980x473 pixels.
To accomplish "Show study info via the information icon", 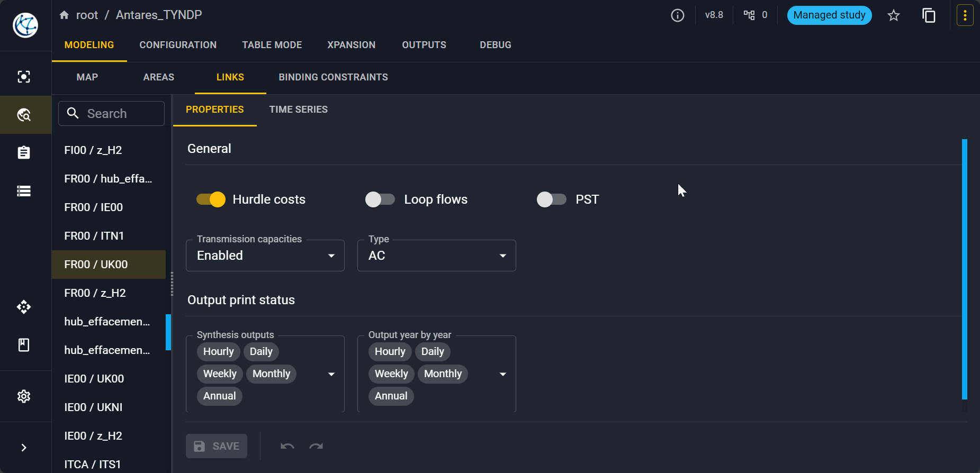I will pyautogui.click(x=678, y=15).
